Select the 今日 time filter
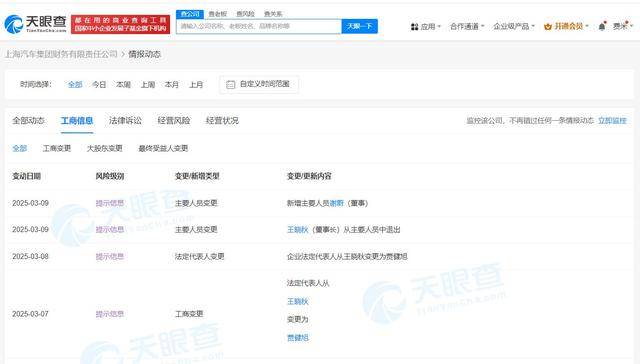The height and width of the screenshot is (364, 640). coord(99,84)
